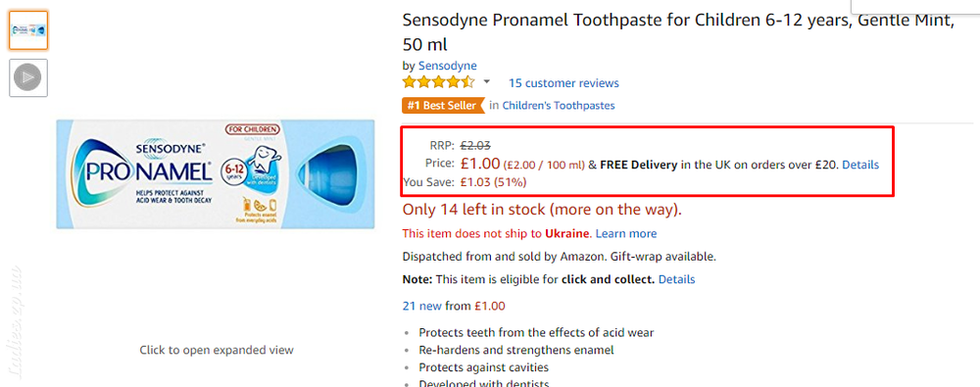Open Details for click and collect
980x387 pixels.
coord(677,279)
